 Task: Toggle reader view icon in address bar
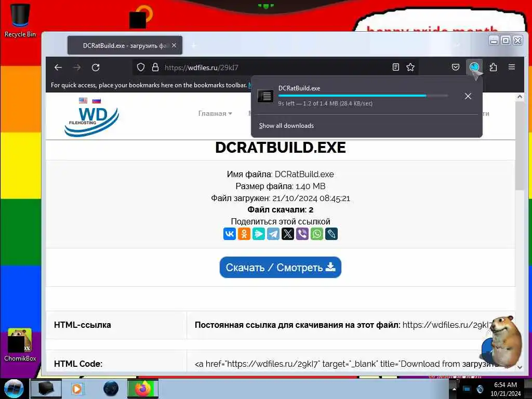[x=395, y=67]
